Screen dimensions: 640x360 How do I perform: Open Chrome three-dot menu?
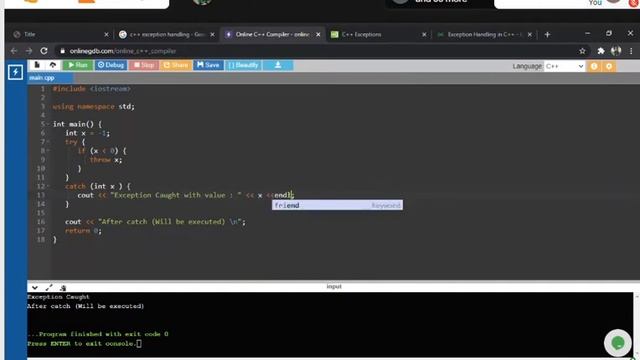[x=631, y=51]
